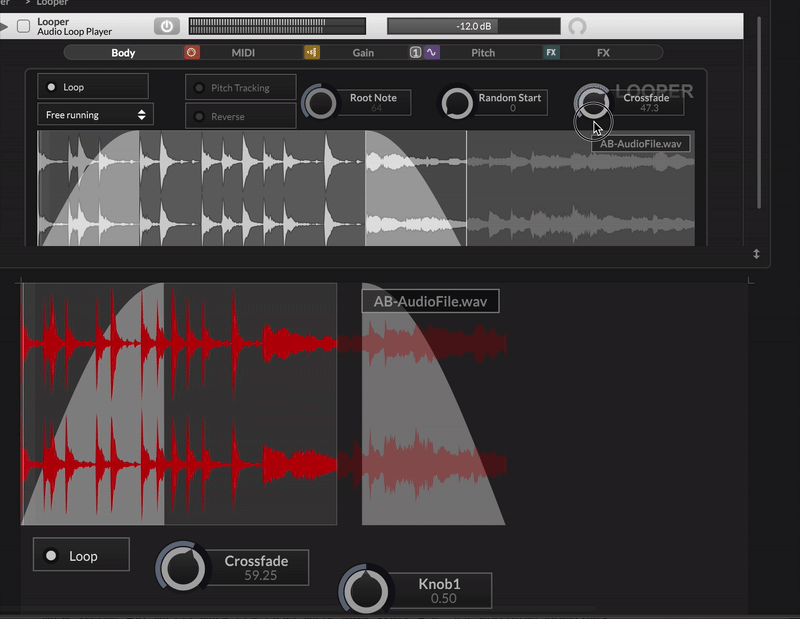Toggle the upper Loop button

pyautogui.click(x=92, y=87)
